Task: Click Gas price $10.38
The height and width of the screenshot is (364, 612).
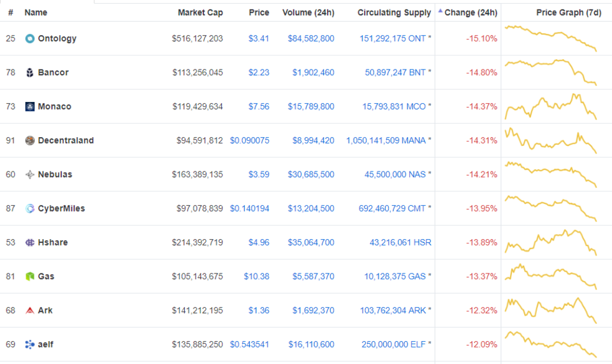Action: click(256, 276)
